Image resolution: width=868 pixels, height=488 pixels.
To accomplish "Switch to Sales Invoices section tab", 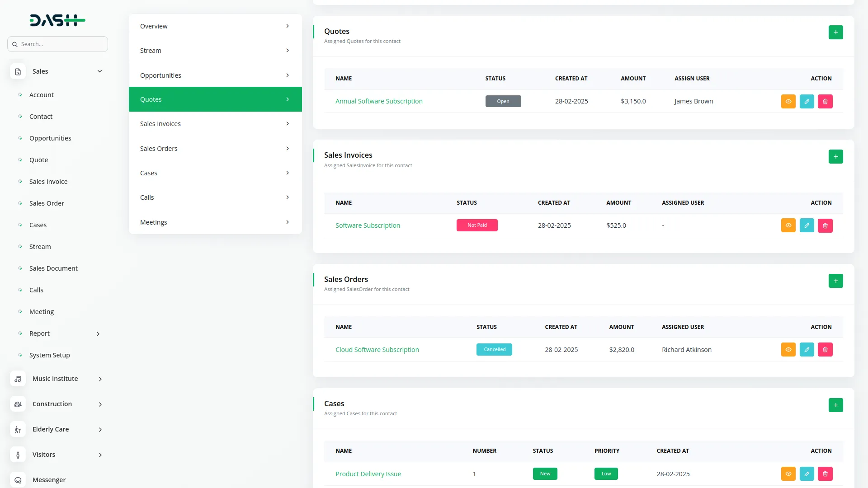I will [215, 124].
